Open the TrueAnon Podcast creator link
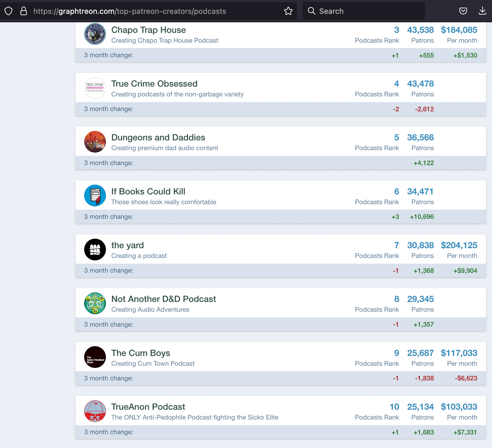Image resolution: width=492 pixels, height=448 pixels. pos(148,407)
